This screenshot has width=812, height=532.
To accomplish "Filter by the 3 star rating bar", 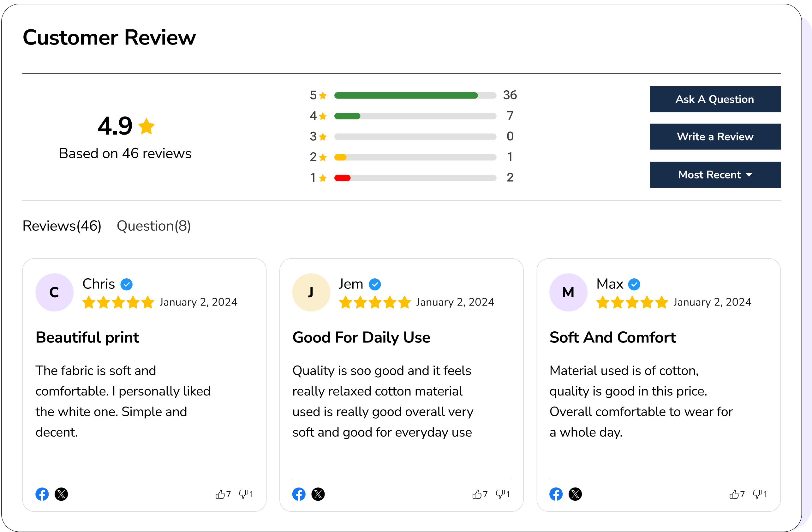I will point(415,136).
